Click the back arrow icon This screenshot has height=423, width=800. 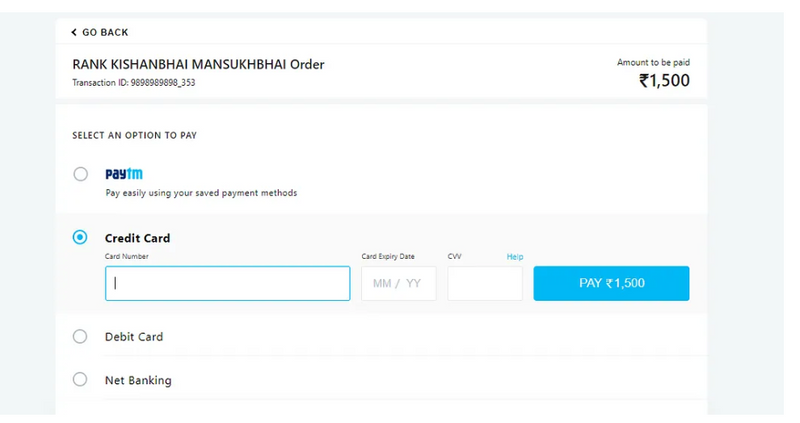74,33
